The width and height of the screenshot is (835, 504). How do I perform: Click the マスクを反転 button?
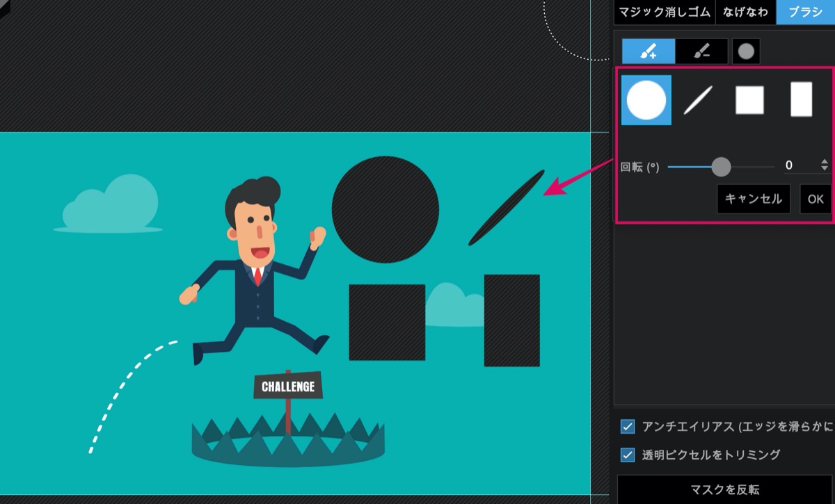[725, 489]
